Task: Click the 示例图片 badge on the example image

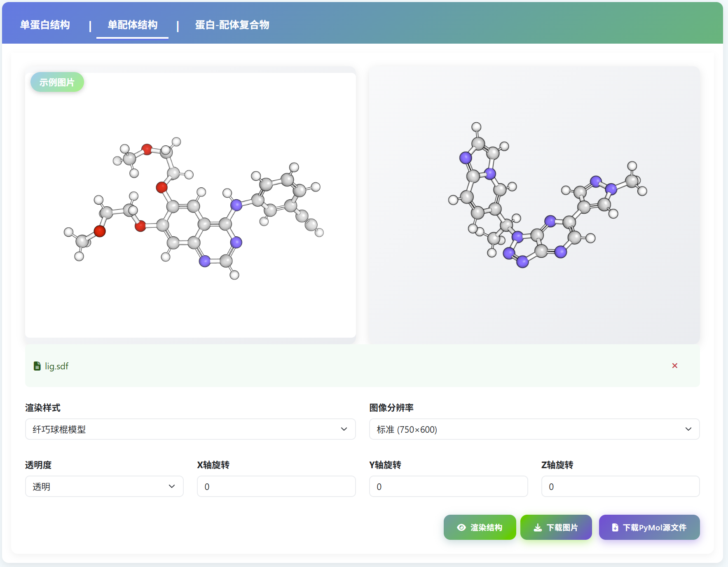Action: pos(57,82)
